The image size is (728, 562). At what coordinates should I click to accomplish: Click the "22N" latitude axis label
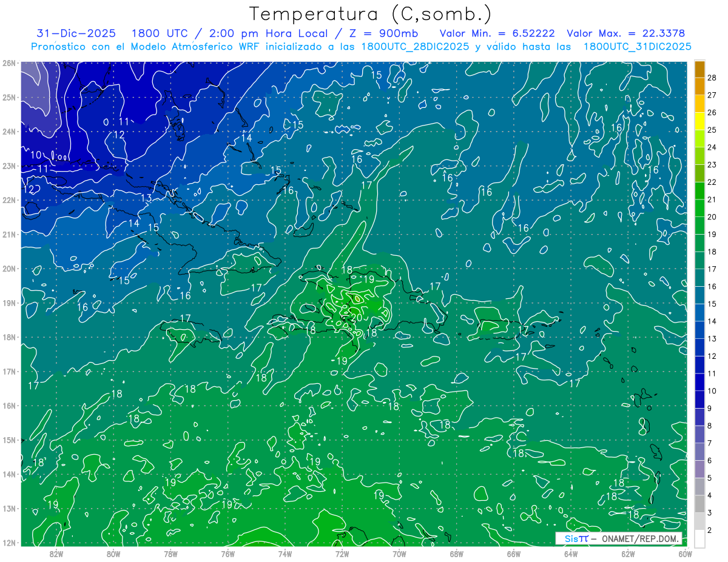[x=8, y=200]
